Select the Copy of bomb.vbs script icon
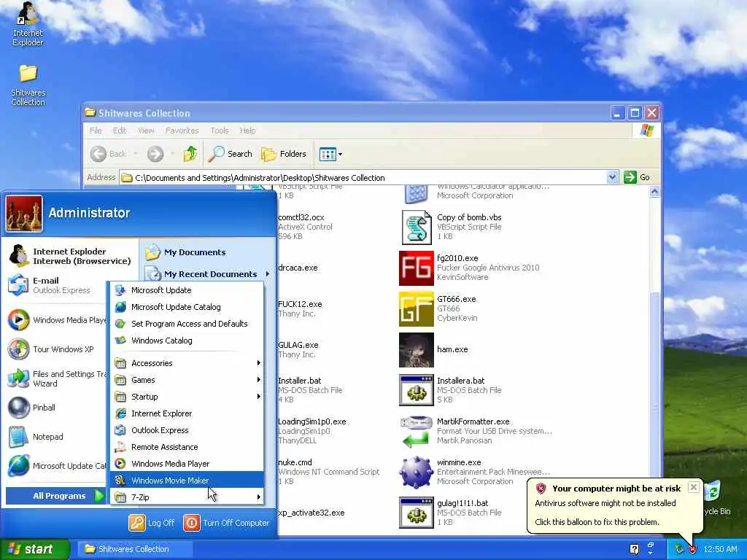The height and width of the screenshot is (560, 747). 416,227
